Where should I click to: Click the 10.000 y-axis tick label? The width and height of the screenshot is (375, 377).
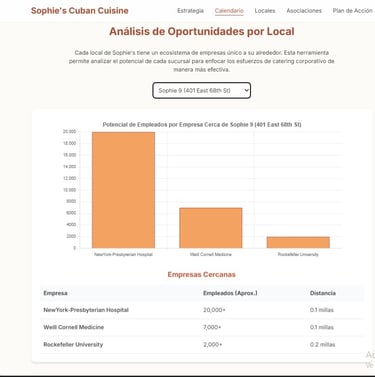tap(69, 190)
